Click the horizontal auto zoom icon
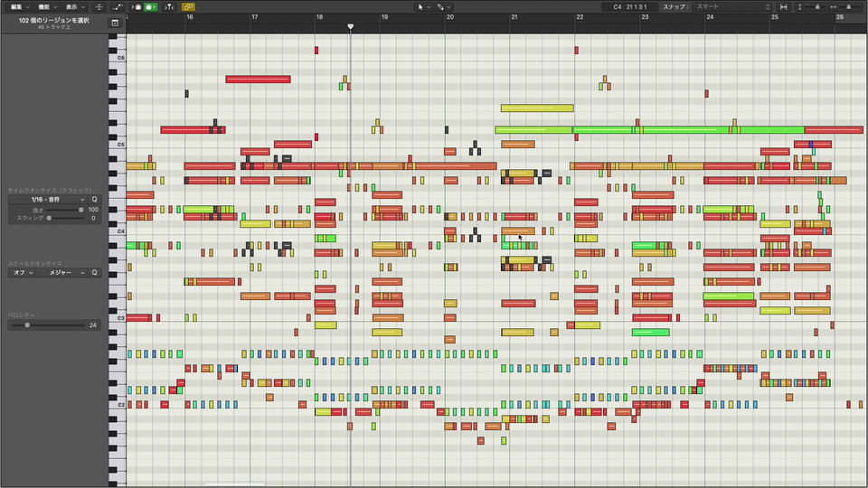Viewport: 868px width, 488px height. click(x=783, y=7)
